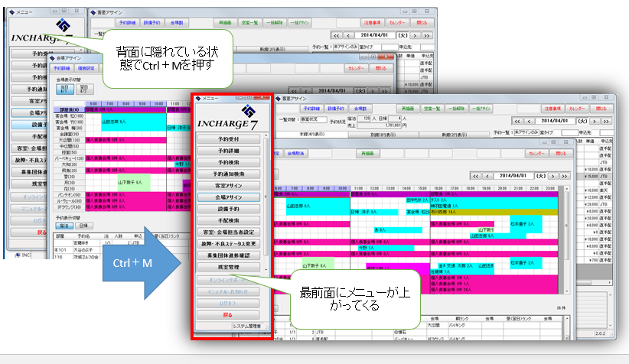629x364 pixels.
Task: Open 予約一覧 combo 未アサインのみ in foreground
Action: [x=526, y=132]
